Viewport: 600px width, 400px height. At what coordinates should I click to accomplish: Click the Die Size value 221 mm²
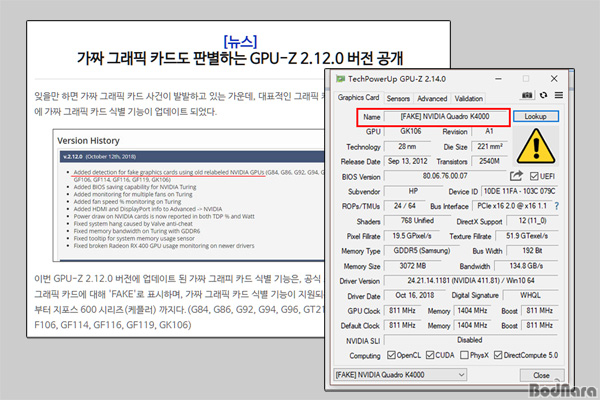pyautogui.click(x=490, y=147)
